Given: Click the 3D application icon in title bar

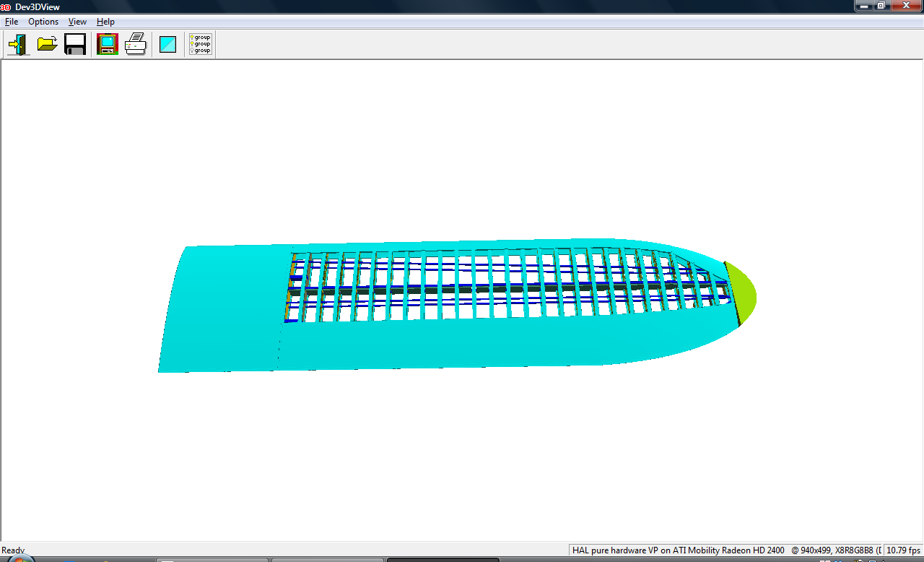Looking at the screenshot, I should 5,7.
